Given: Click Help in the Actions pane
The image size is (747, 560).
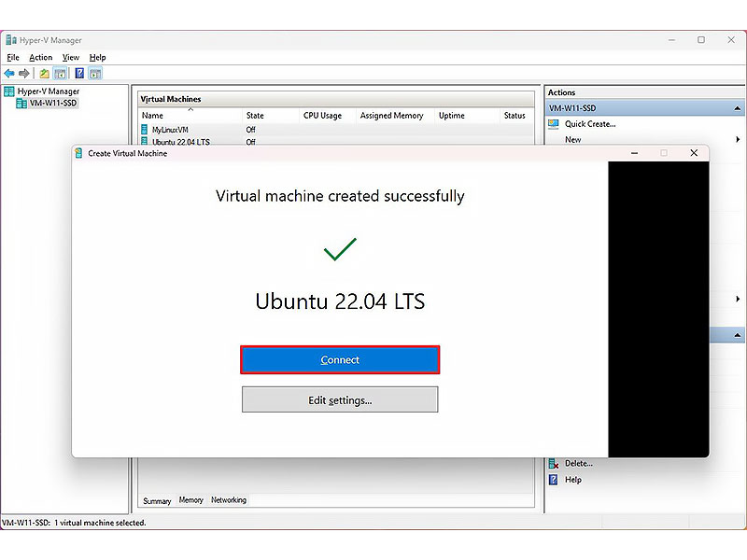Looking at the screenshot, I should (x=573, y=480).
